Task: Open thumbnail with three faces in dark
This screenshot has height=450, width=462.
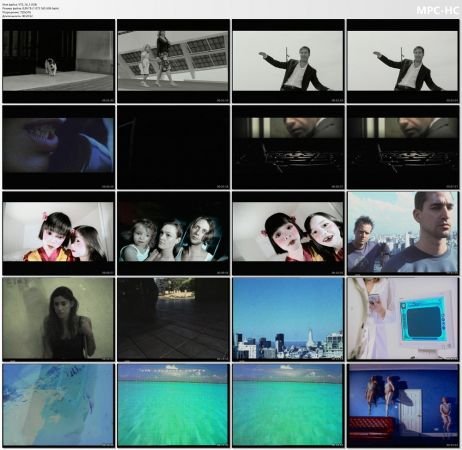Action: 173,233
